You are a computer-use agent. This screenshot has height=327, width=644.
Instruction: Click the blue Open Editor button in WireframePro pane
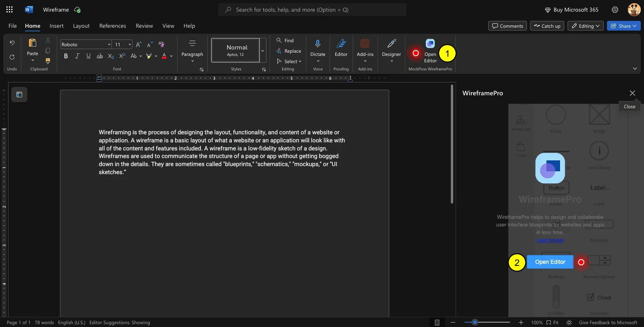(x=550, y=262)
